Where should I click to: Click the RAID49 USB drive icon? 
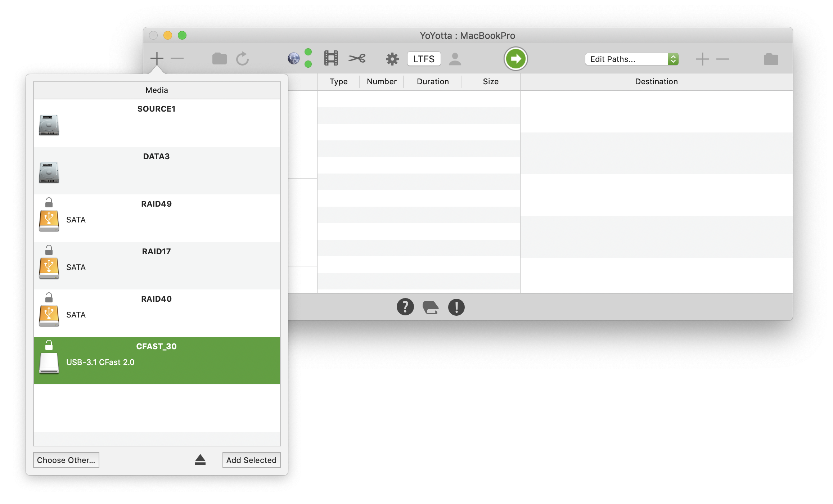point(49,221)
